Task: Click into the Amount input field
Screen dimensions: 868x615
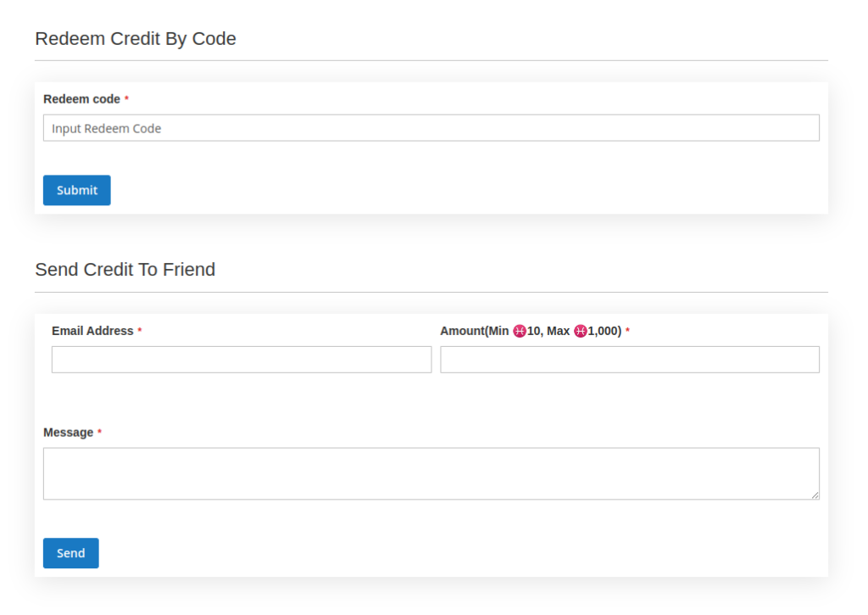Action: pyautogui.click(x=629, y=360)
